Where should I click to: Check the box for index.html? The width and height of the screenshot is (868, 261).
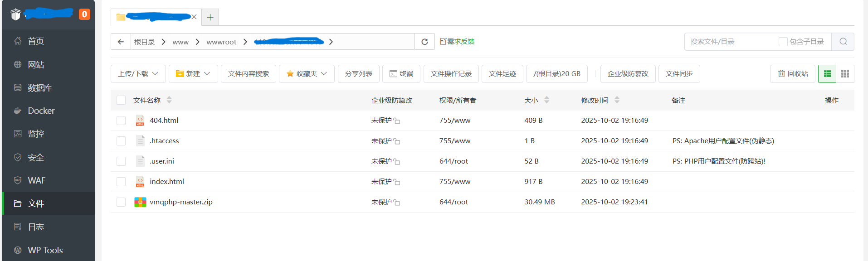tap(121, 182)
